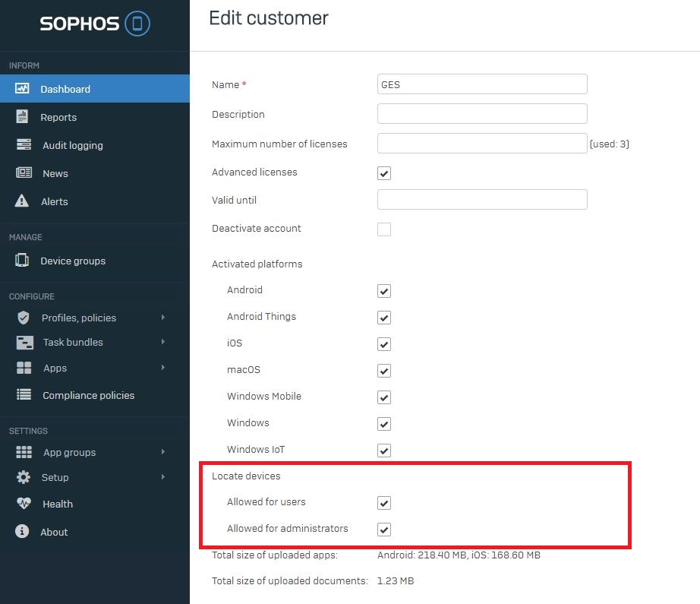
Task: Enable the Deactivate account checkbox
Action: (x=384, y=229)
